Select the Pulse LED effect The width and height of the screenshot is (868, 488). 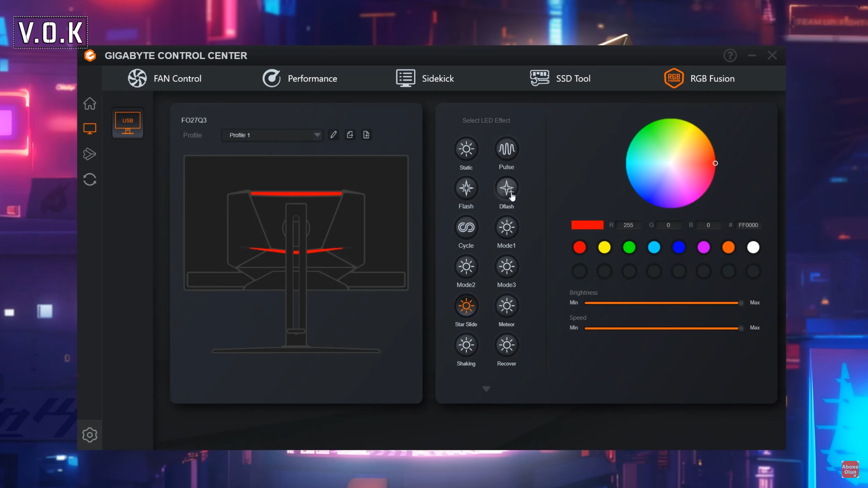click(x=507, y=149)
